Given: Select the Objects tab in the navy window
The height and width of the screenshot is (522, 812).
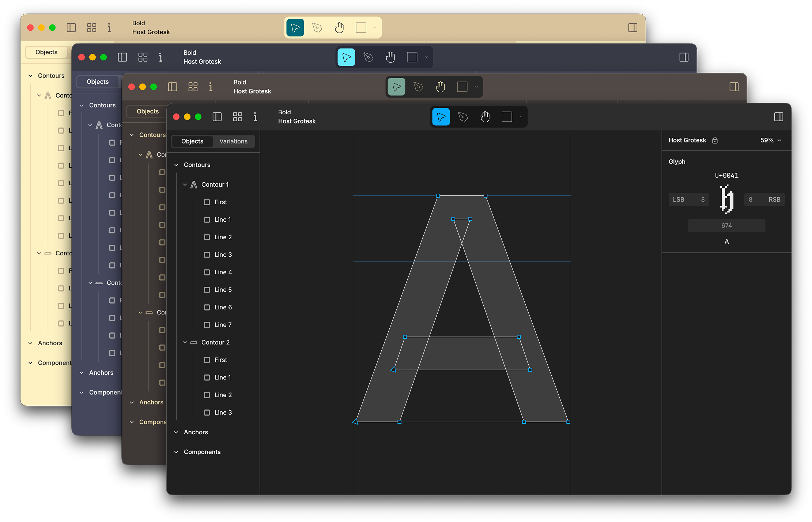Looking at the screenshot, I should [x=98, y=82].
